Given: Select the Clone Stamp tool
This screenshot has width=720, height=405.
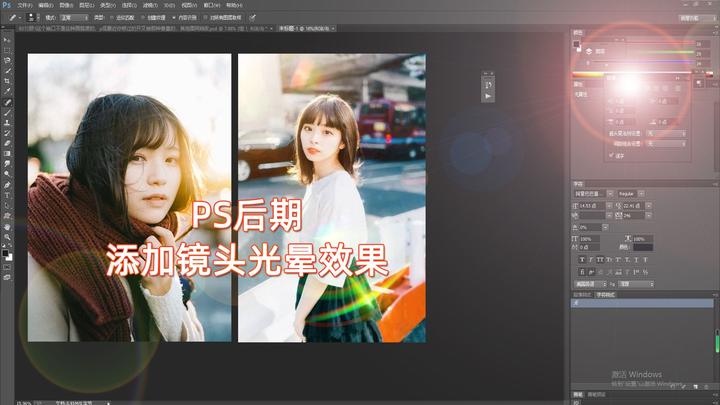Looking at the screenshot, I should click(7, 123).
